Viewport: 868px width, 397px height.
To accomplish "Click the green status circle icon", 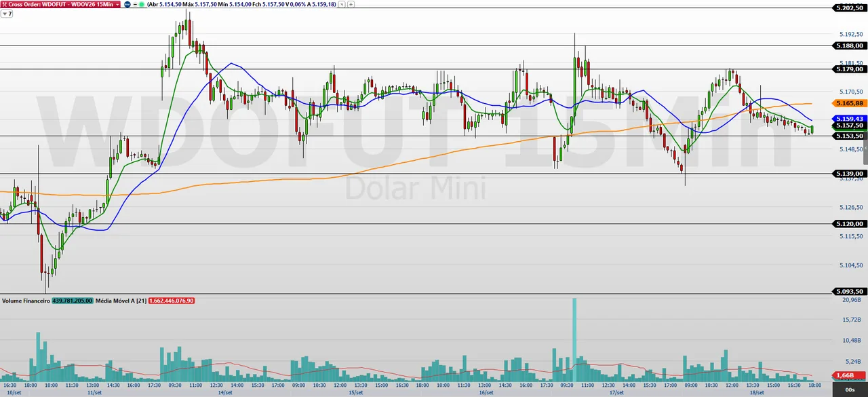I will point(142,4).
